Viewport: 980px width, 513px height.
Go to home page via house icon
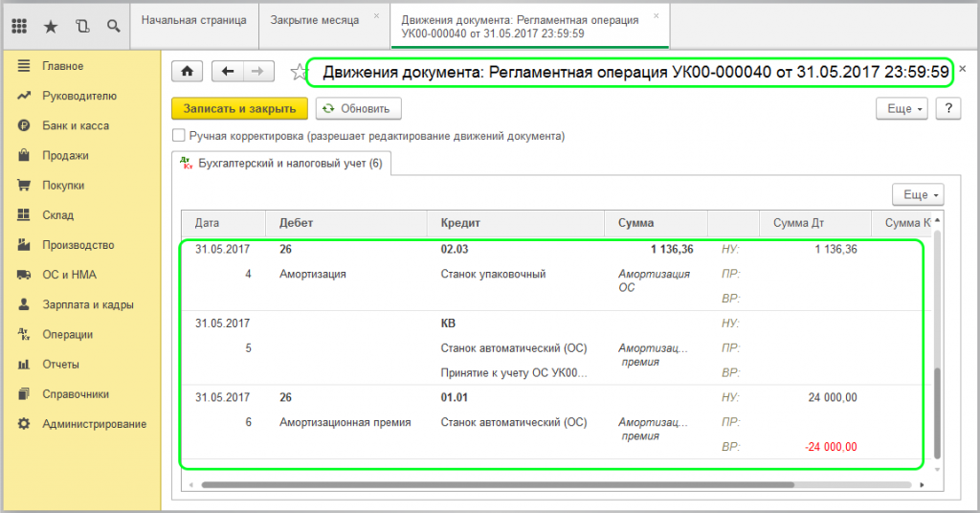coord(188,72)
